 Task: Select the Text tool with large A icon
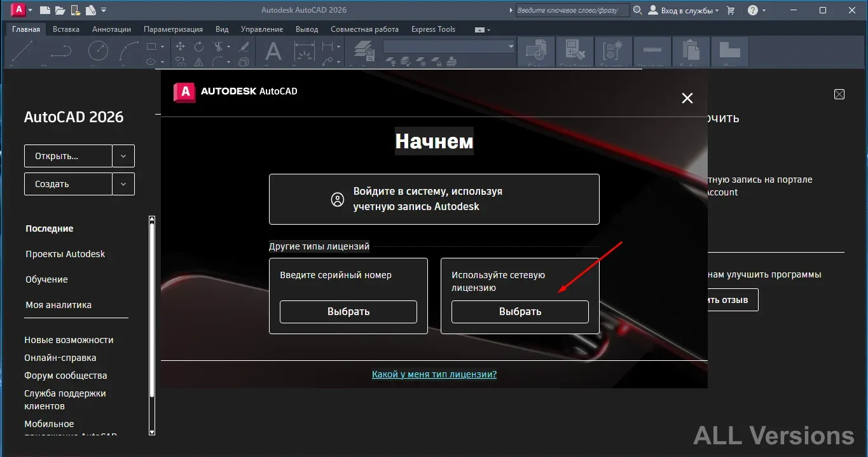(x=273, y=52)
